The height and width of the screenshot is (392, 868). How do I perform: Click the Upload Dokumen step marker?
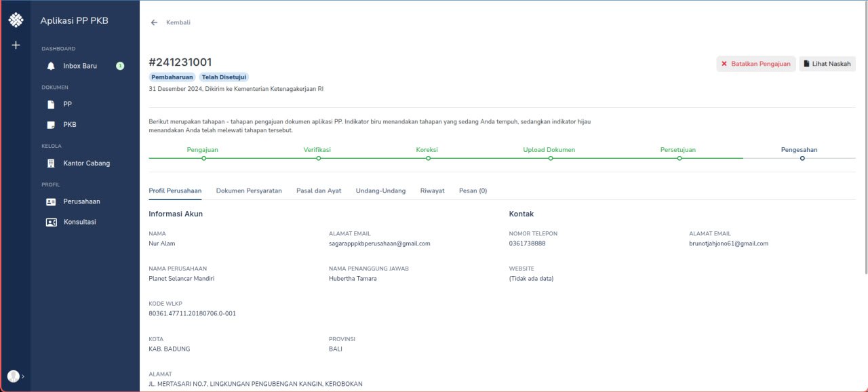pos(550,158)
